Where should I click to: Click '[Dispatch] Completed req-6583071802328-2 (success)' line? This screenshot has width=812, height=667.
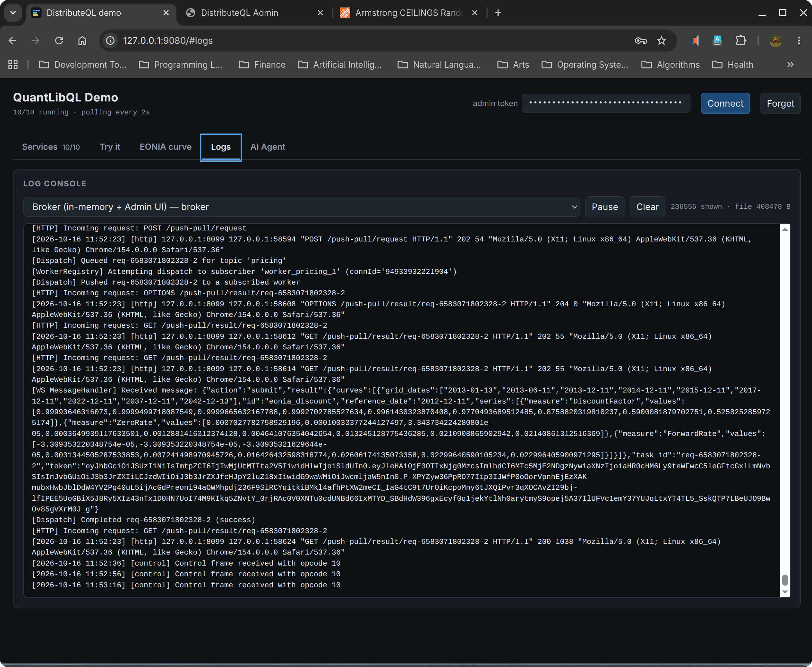click(144, 520)
